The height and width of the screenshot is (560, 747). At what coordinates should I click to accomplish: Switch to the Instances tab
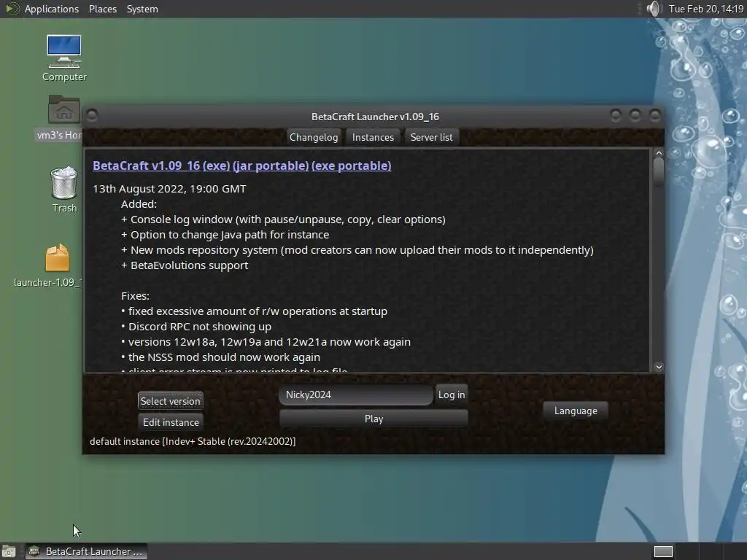(x=373, y=137)
